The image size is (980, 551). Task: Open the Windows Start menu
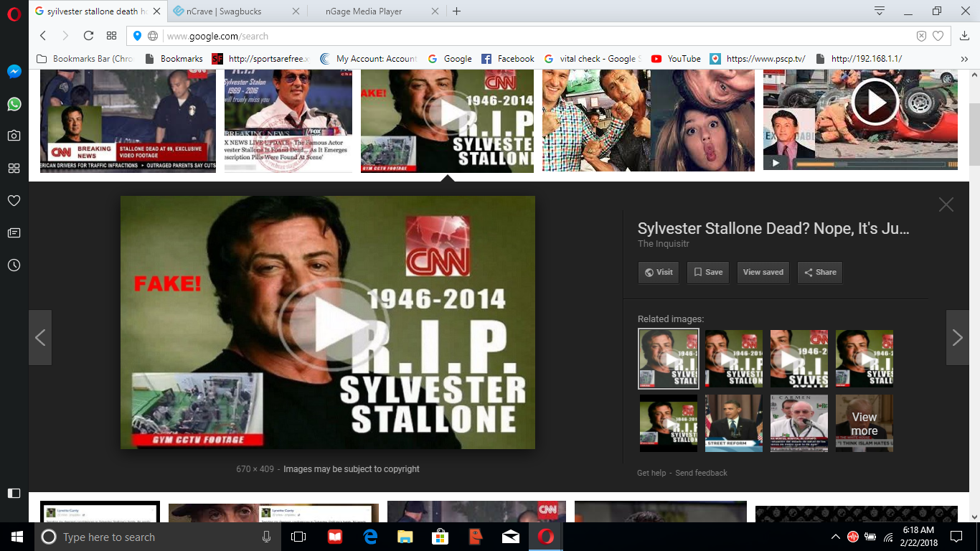coord(17,537)
